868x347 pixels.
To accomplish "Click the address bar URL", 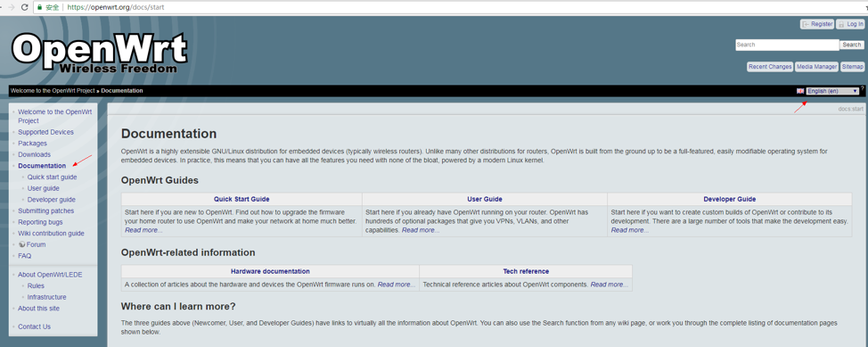I will click(x=115, y=8).
